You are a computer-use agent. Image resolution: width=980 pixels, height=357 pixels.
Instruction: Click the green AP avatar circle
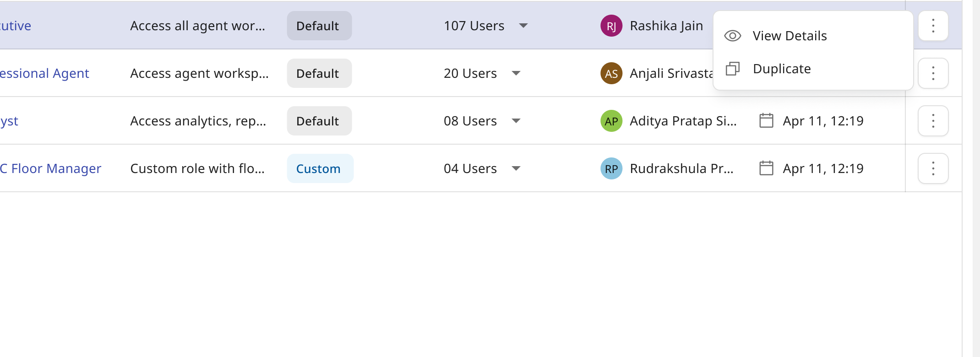coord(611,121)
